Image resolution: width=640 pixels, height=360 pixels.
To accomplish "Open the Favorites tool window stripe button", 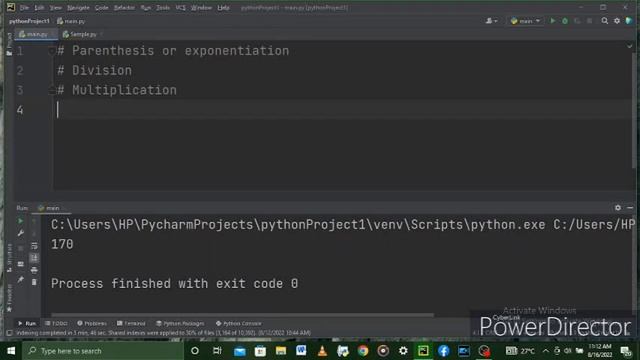I will 9,298.
